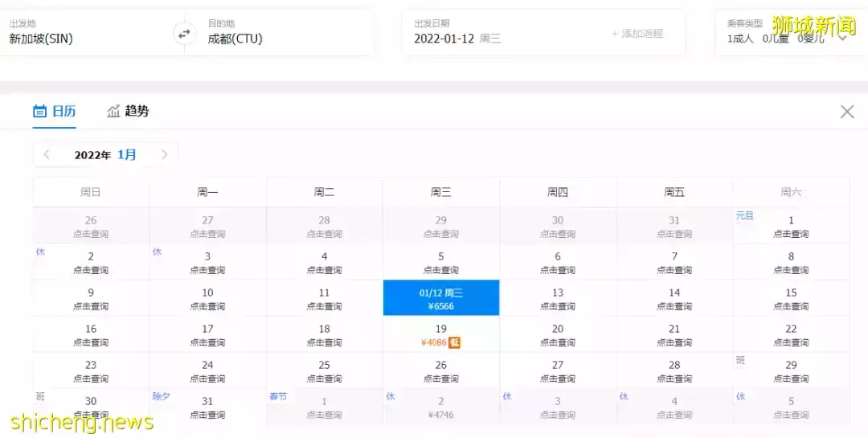Screen dimensions: 868x438
Task: Query fares for December 31 cell
Action: [674, 226]
